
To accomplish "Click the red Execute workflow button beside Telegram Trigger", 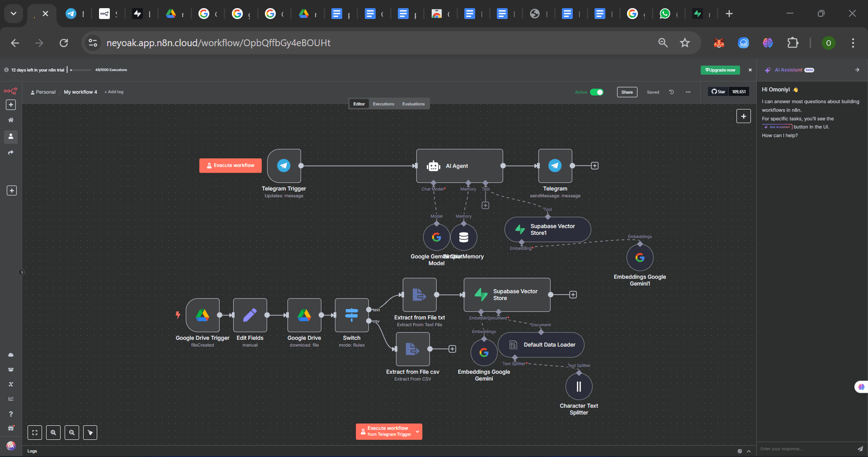I will pyautogui.click(x=231, y=166).
